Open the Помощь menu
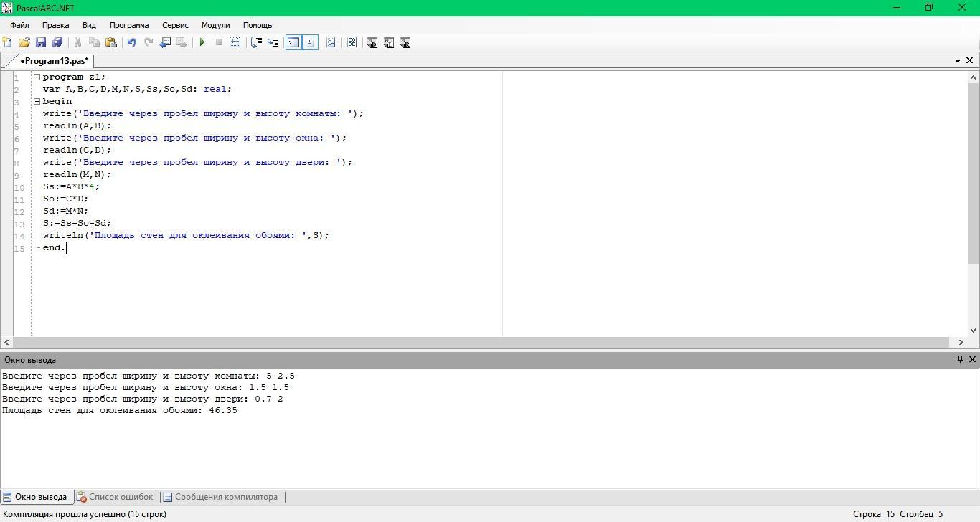The height and width of the screenshot is (522, 980). pos(258,25)
